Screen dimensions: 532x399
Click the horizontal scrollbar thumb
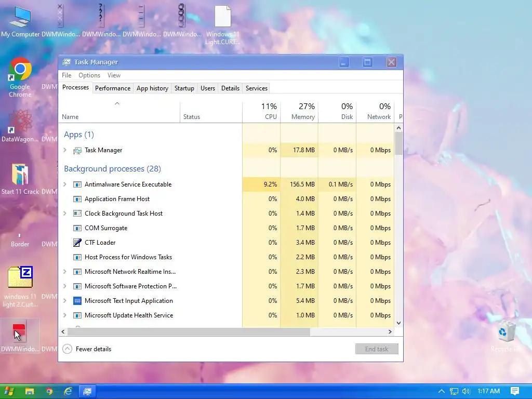pos(189,332)
